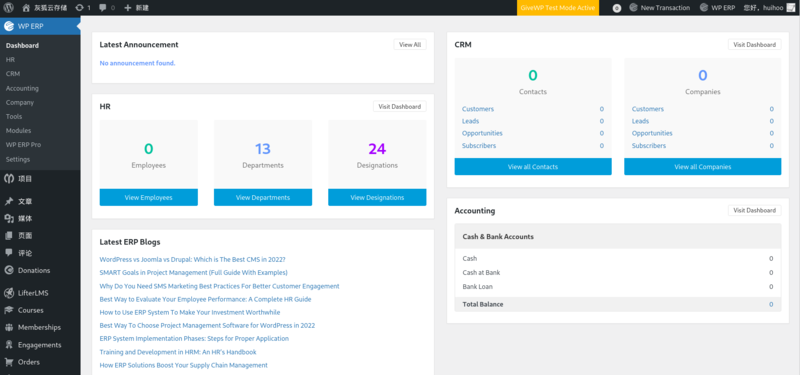This screenshot has height=375, width=800.
Task: Open Evaluate Your Employee Performance blog link
Action: tap(205, 299)
